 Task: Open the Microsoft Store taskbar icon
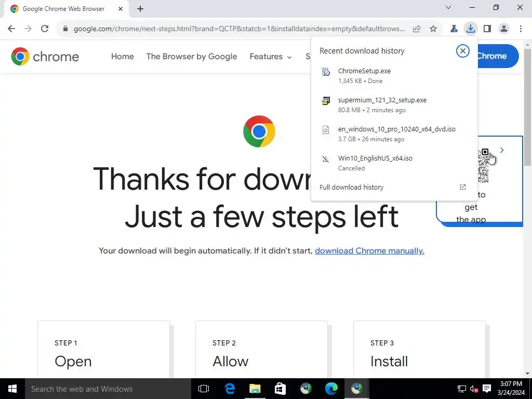coord(280,389)
